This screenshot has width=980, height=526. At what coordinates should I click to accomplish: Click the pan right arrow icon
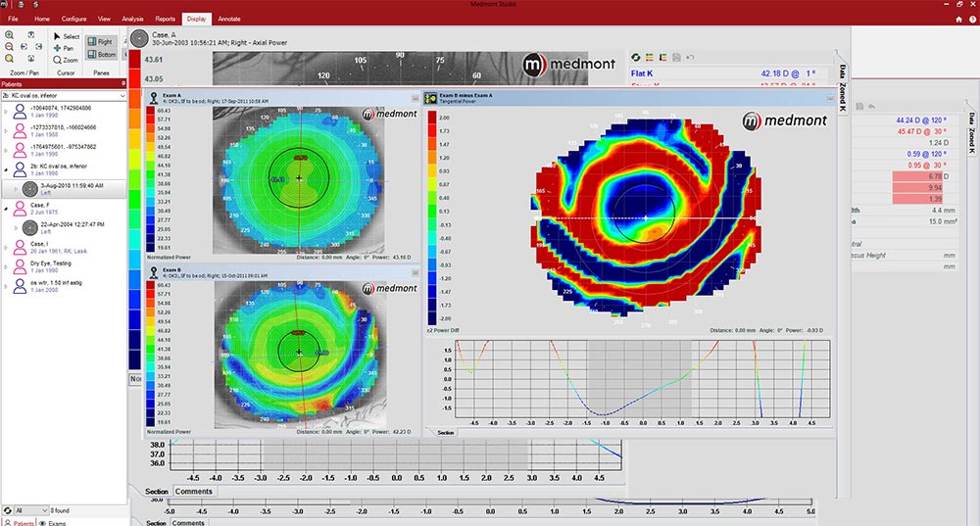point(39,47)
